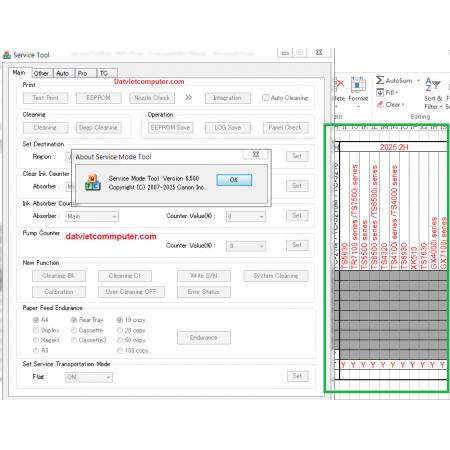The image size is (450, 450).
Task: Select the Hagaki radio button
Action: pos(36,340)
